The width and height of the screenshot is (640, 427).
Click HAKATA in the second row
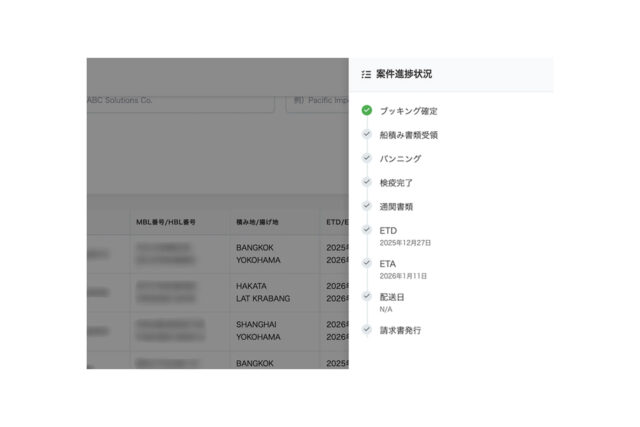point(251,286)
